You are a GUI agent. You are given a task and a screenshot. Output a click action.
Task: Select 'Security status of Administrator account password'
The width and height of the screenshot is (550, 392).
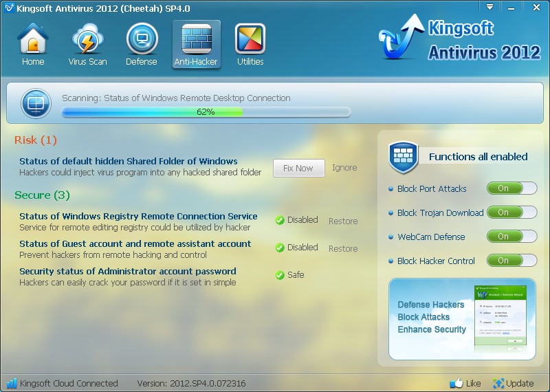point(128,271)
